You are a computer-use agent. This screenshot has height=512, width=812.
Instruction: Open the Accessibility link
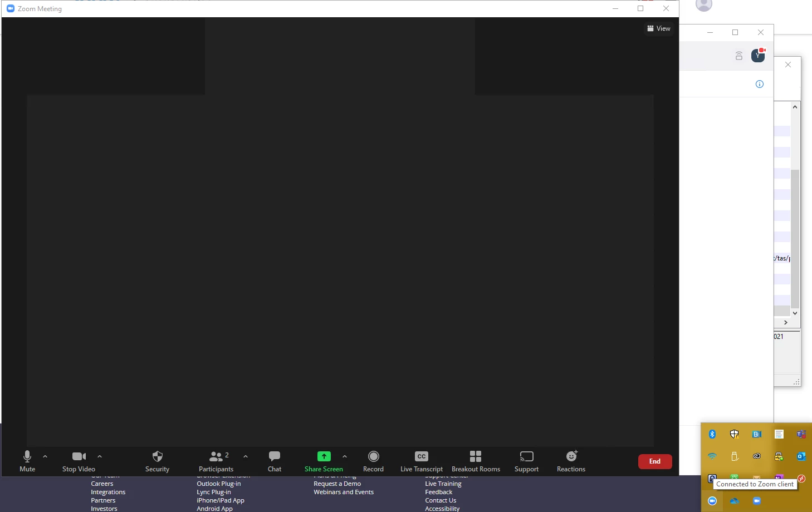(442, 509)
